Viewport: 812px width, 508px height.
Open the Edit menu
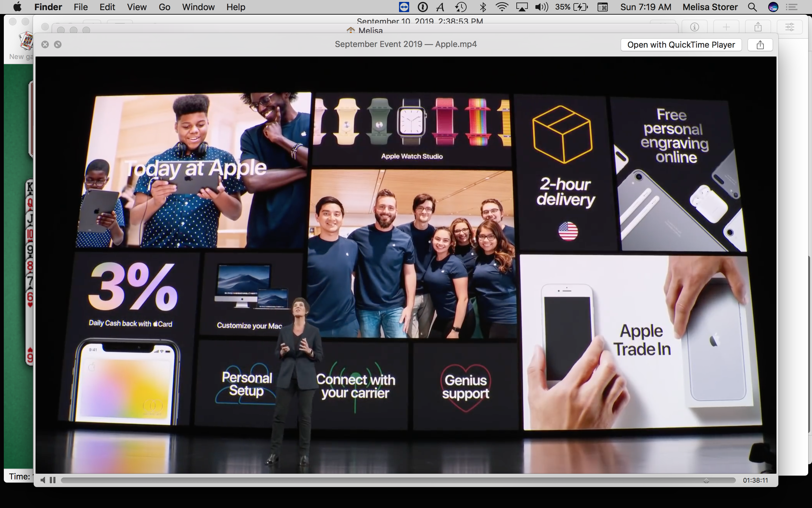click(x=108, y=7)
